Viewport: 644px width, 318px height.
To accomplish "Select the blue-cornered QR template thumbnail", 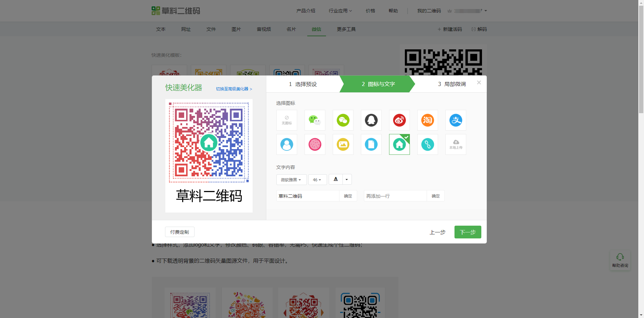I will click(287, 70).
